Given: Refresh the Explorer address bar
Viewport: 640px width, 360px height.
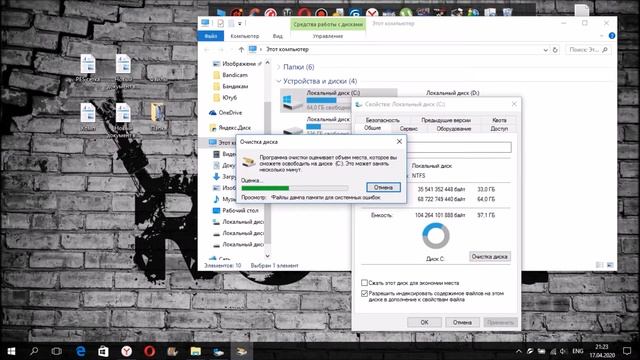Looking at the screenshot, I should tap(555, 49).
